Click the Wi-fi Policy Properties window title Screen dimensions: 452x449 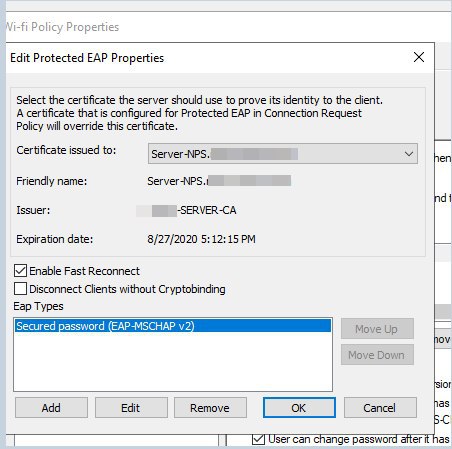63,27
